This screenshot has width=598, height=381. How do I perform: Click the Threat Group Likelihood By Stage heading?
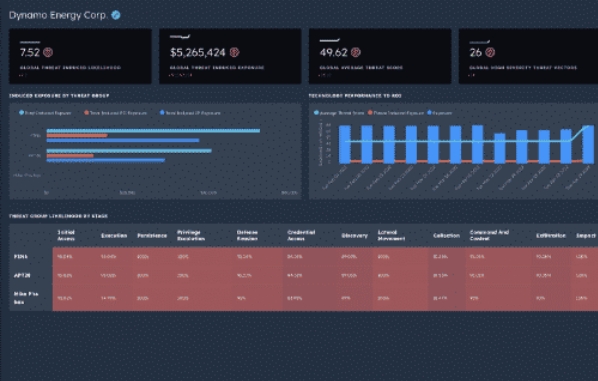pos(58,216)
